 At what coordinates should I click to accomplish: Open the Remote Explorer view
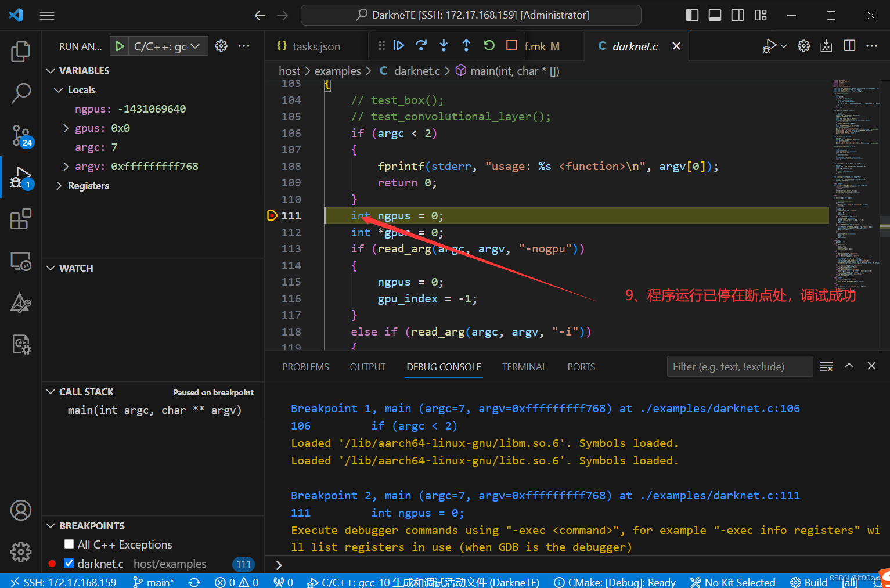[21, 261]
